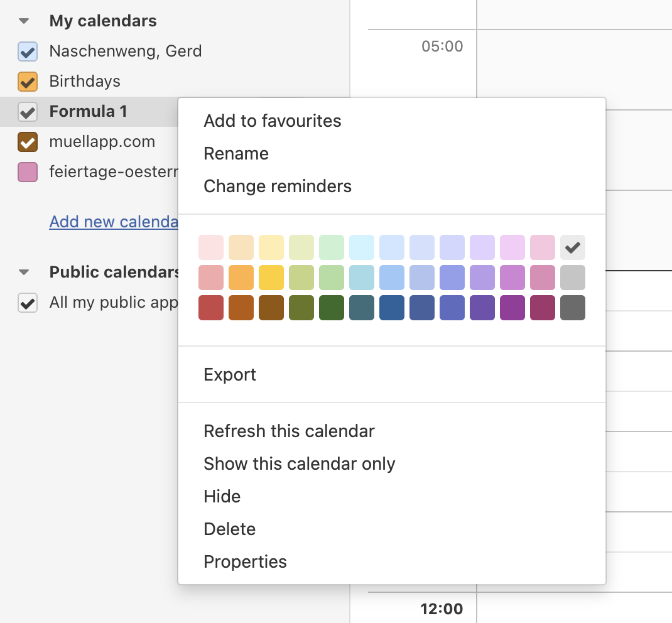Uncheck All my public appointments checkbox
Viewport: 672px width, 623px height.
click(28, 303)
